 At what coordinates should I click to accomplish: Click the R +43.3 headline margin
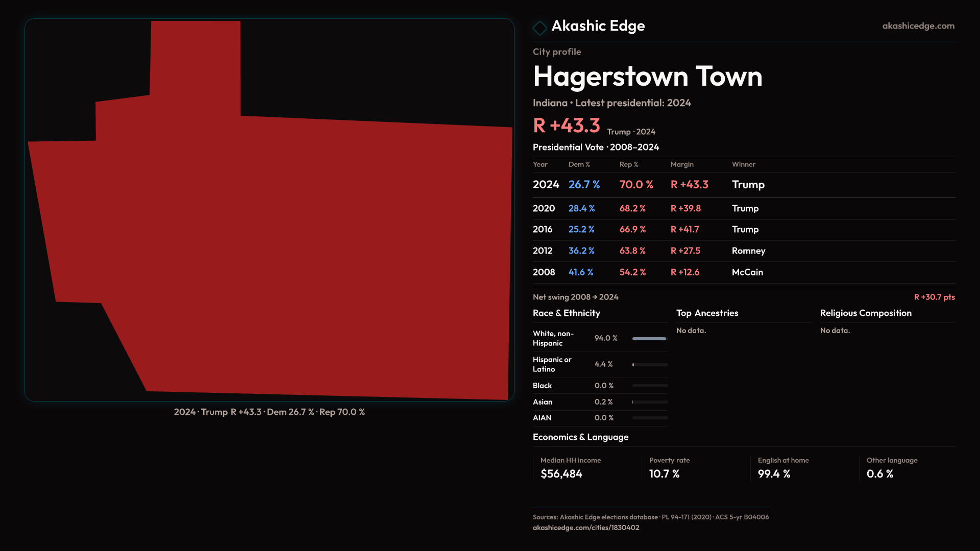click(x=566, y=126)
